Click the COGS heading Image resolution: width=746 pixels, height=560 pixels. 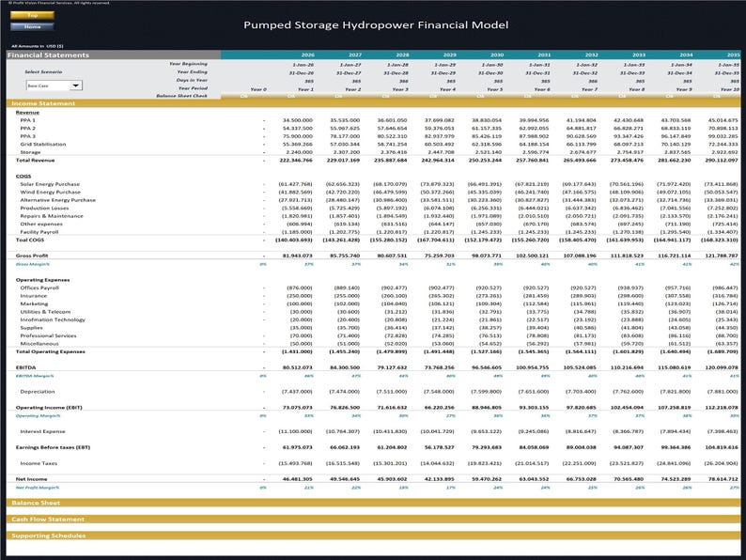23,176
